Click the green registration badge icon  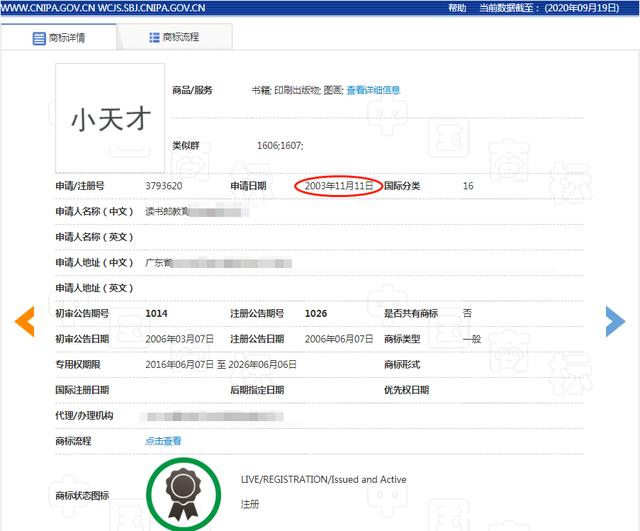pos(183,492)
